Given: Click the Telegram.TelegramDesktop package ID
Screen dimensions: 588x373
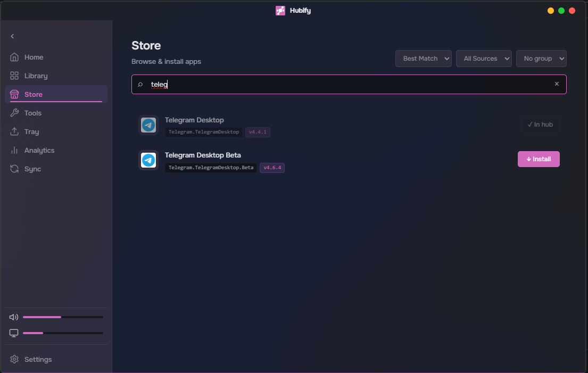Looking at the screenshot, I should tap(204, 132).
